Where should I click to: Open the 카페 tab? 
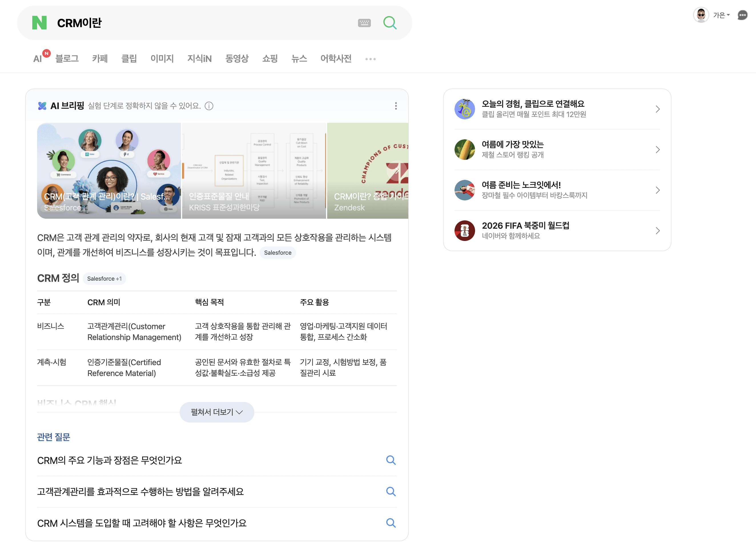coord(100,59)
